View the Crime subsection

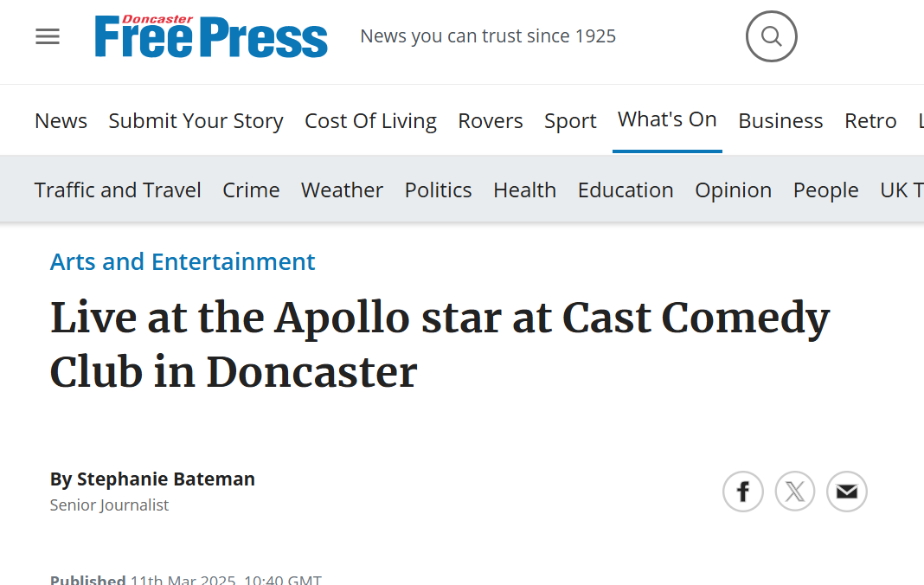click(251, 190)
